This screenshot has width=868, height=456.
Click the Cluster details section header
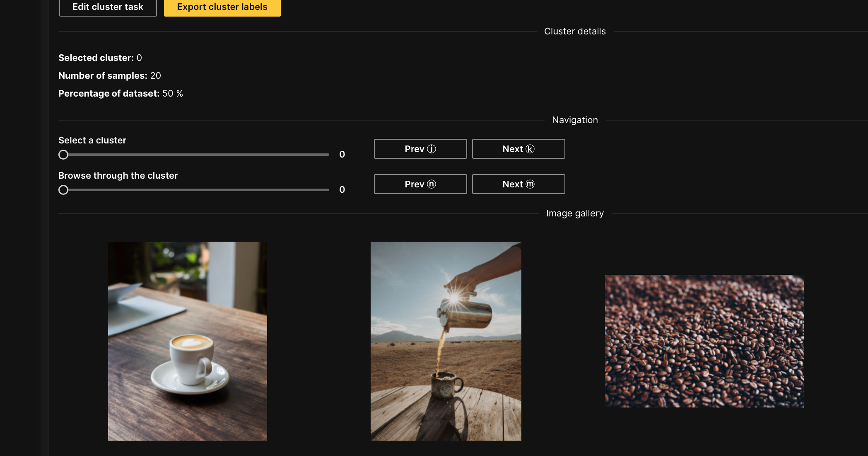tap(574, 31)
